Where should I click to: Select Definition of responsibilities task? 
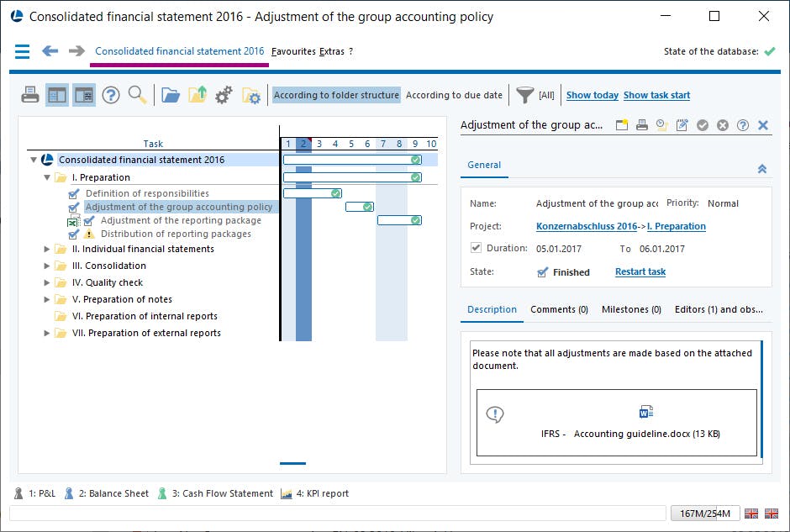147,193
